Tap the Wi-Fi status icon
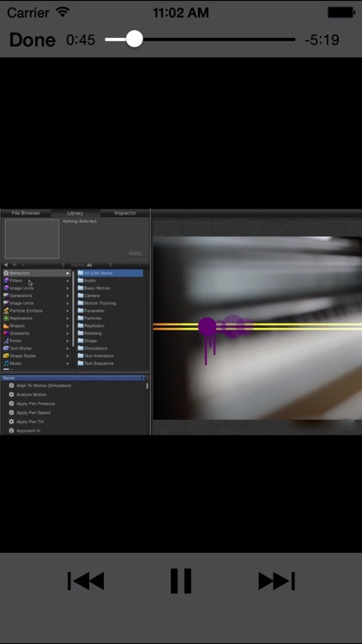 click(x=63, y=12)
